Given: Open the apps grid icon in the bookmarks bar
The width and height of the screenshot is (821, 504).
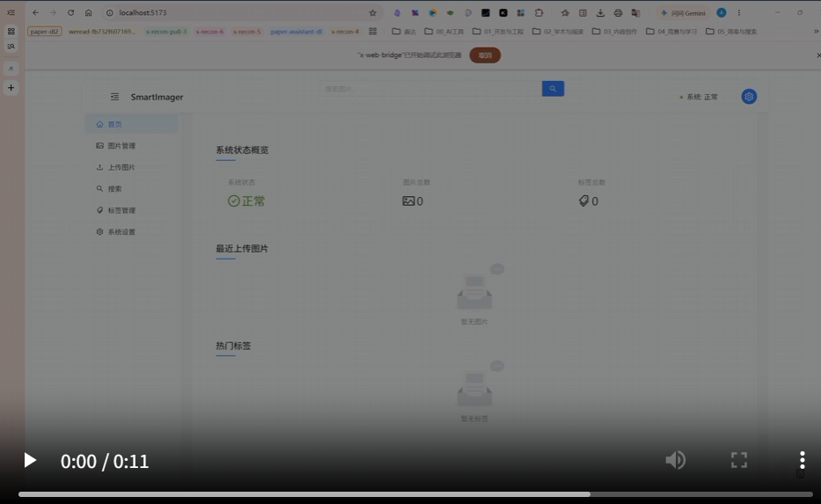Looking at the screenshot, I should coord(373,32).
